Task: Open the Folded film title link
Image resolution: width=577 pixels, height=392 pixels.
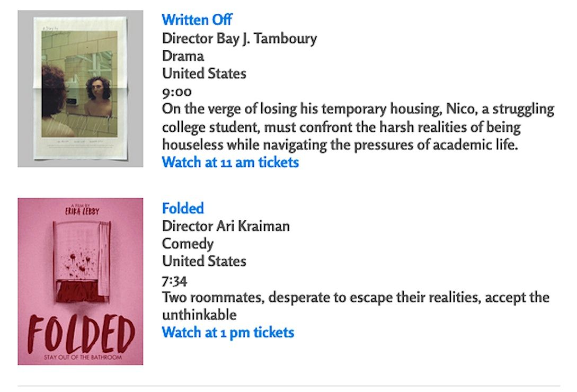Action: tap(183, 208)
